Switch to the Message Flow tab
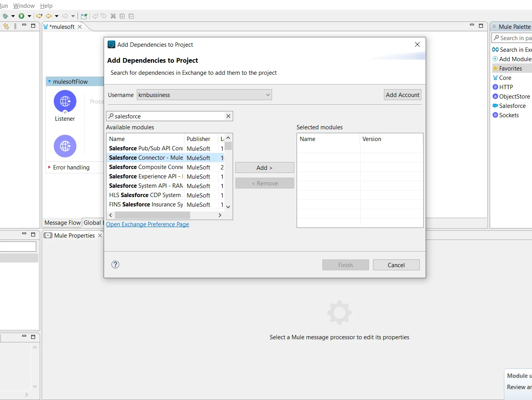Image resolution: width=532 pixels, height=400 pixels. (62, 222)
